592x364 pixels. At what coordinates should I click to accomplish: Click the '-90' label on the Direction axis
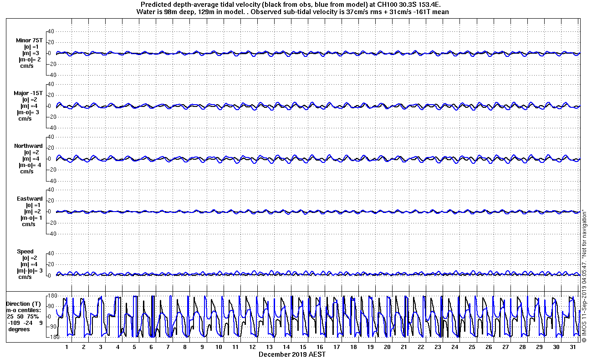52,327
